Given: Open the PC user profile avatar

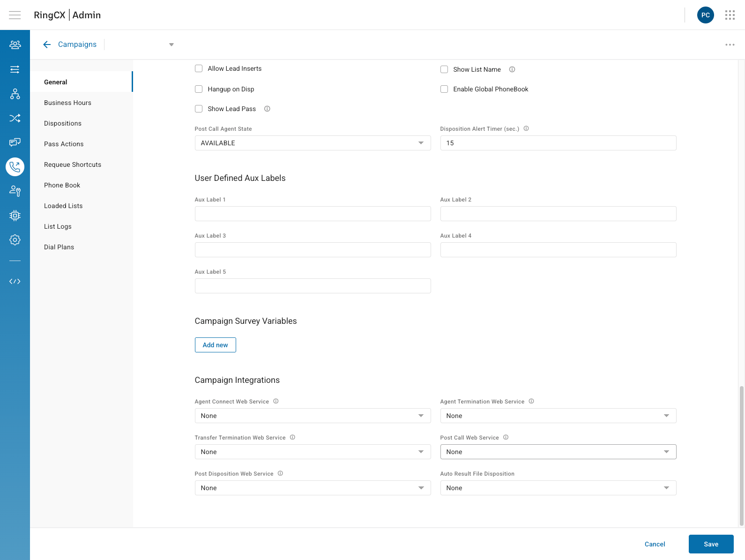Looking at the screenshot, I should click(706, 15).
